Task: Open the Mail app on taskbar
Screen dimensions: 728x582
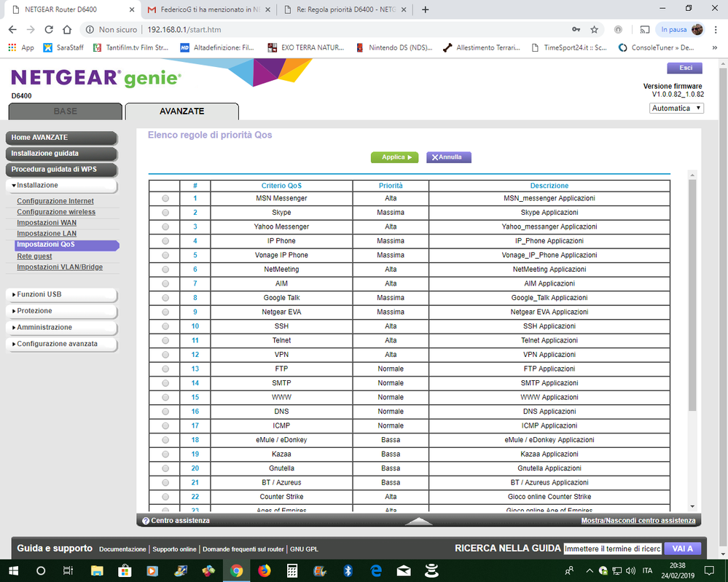Action: click(x=404, y=571)
